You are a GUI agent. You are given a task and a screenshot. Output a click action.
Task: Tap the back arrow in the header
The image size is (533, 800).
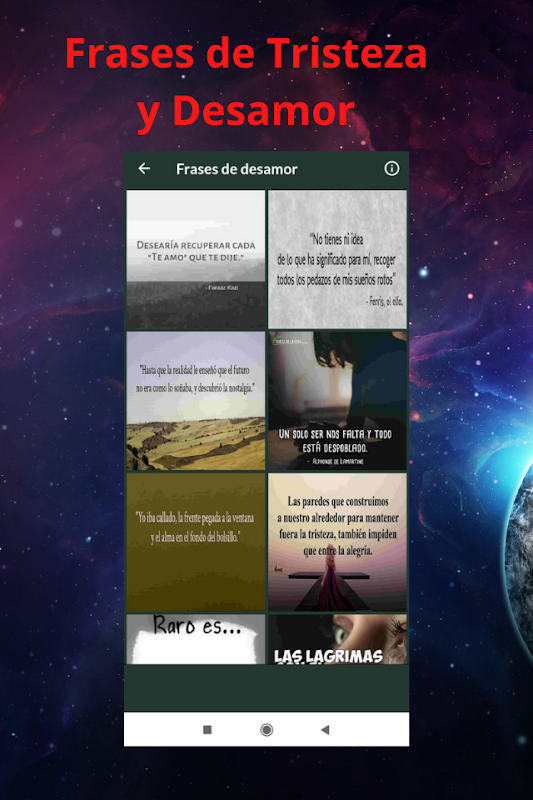(144, 169)
